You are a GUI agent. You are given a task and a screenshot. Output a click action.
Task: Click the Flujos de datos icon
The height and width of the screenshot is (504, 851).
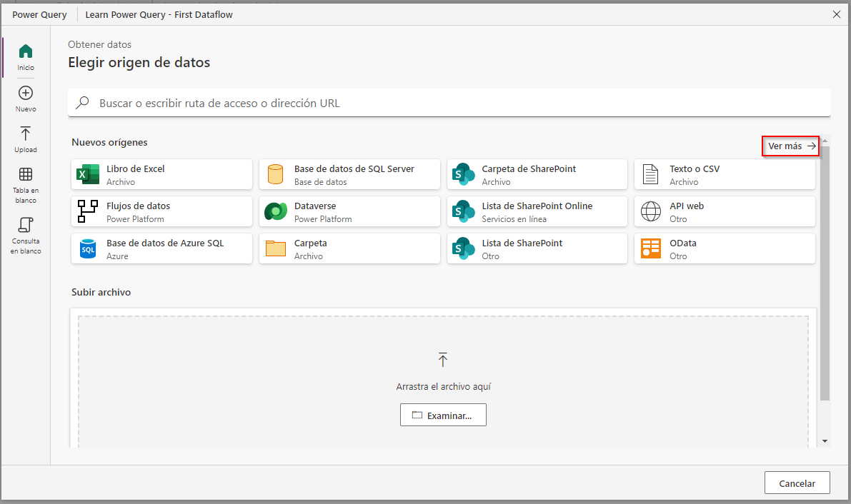[88, 211]
